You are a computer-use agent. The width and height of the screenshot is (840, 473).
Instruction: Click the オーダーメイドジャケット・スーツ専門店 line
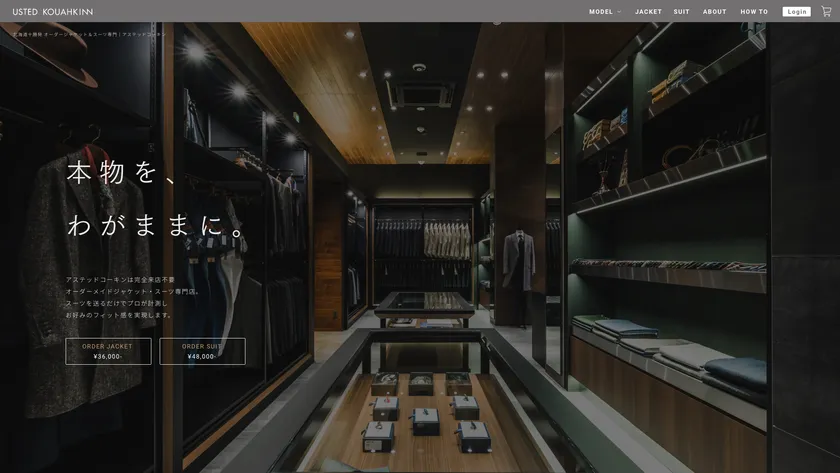tap(133, 291)
